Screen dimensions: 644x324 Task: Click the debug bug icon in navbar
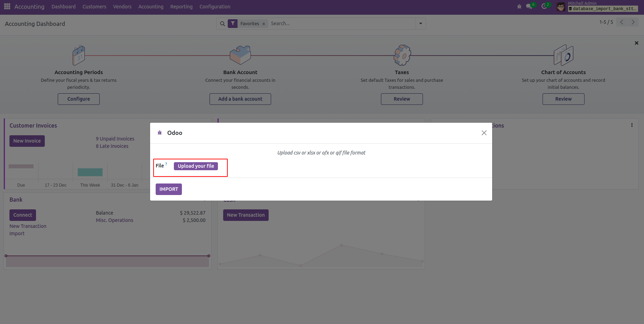pos(519,7)
